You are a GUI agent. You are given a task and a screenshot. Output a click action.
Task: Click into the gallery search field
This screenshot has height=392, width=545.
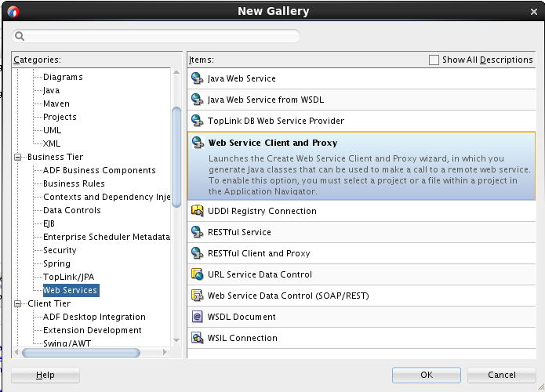tap(156, 36)
